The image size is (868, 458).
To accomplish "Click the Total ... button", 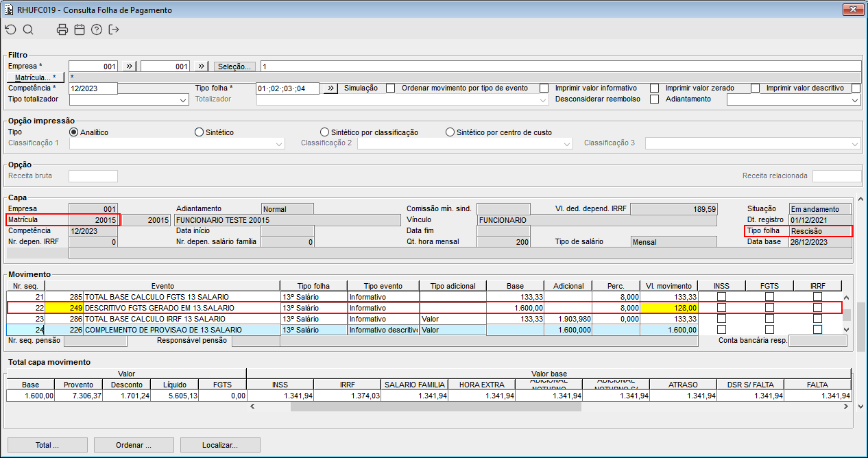I will 47,445.
